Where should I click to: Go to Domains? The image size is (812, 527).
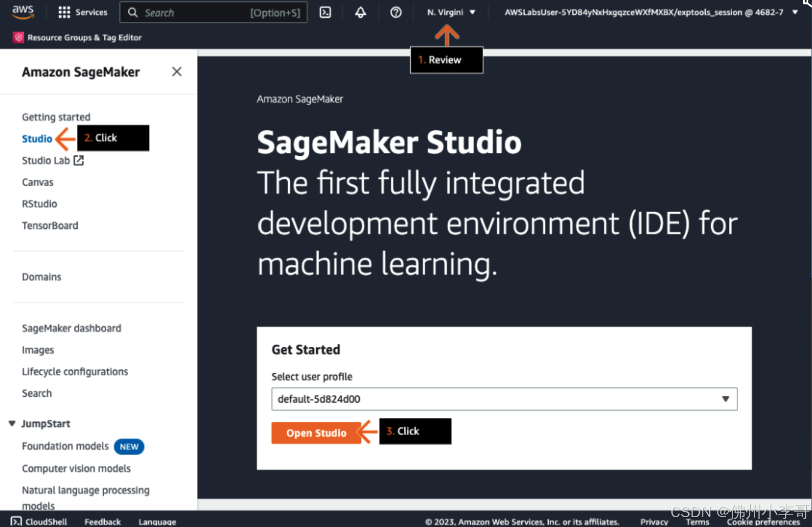tap(42, 277)
